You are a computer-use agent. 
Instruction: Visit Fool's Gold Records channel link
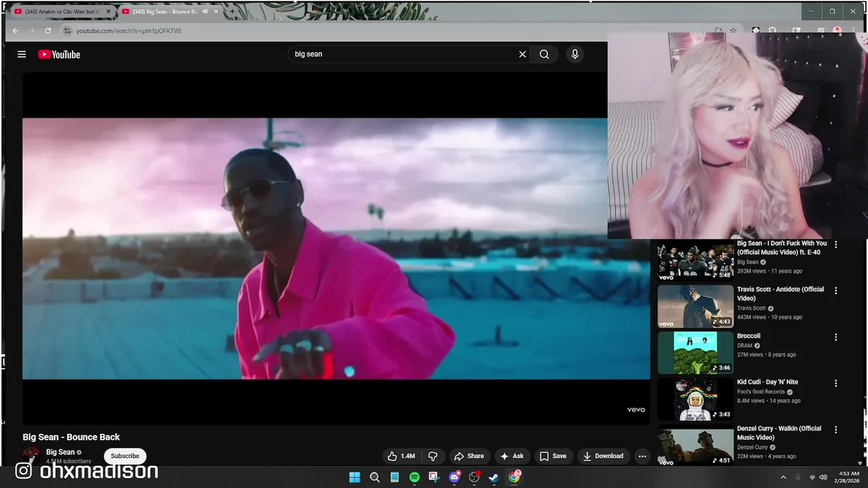761,392
